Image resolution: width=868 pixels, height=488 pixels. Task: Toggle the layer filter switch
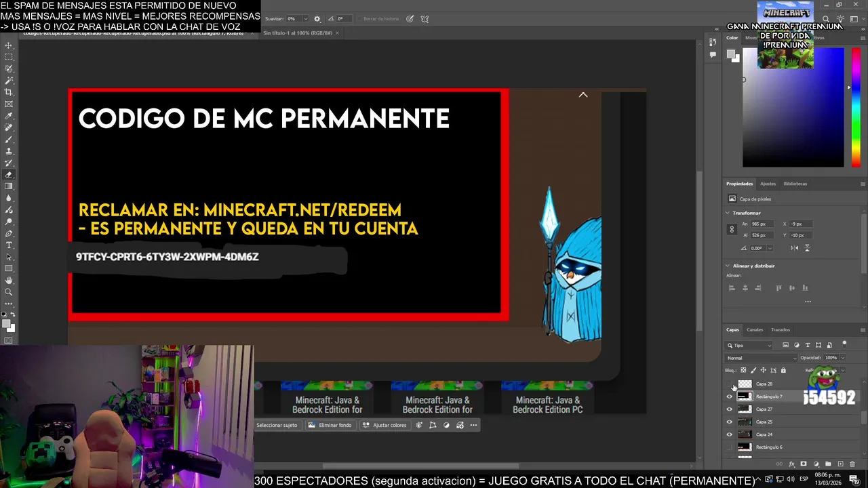pyautogui.click(x=844, y=344)
